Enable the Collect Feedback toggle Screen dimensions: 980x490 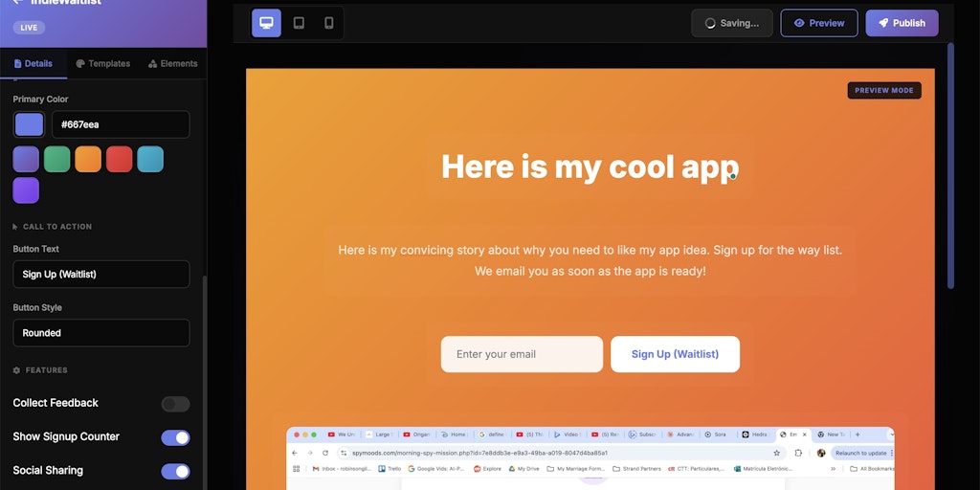[175, 404]
